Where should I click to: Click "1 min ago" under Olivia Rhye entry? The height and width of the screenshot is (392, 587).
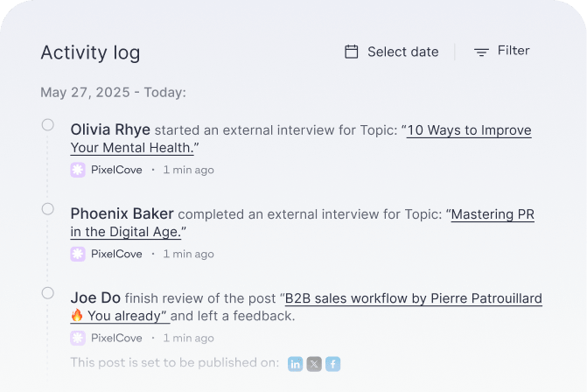pyautogui.click(x=188, y=170)
